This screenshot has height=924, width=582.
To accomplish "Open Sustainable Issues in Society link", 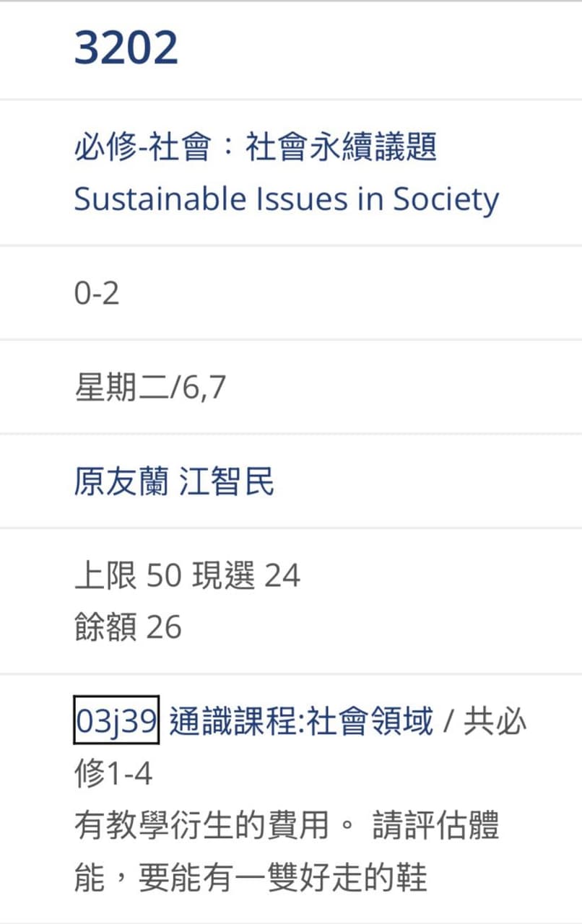I will pyautogui.click(x=286, y=199).
